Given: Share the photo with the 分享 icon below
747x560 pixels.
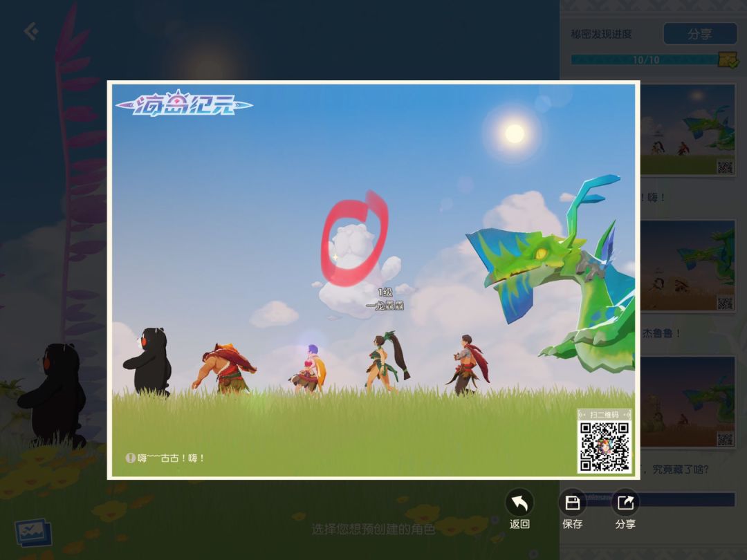Looking at the screenshot, I should 625,503.
